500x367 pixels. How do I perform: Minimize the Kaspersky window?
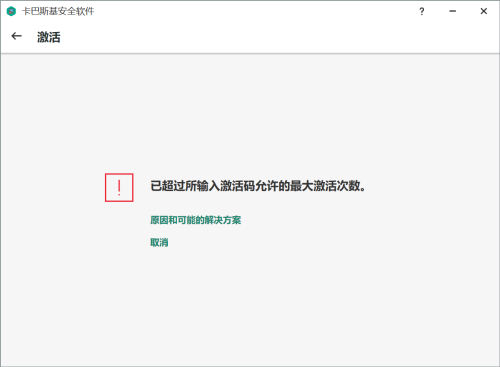[452, 11]
